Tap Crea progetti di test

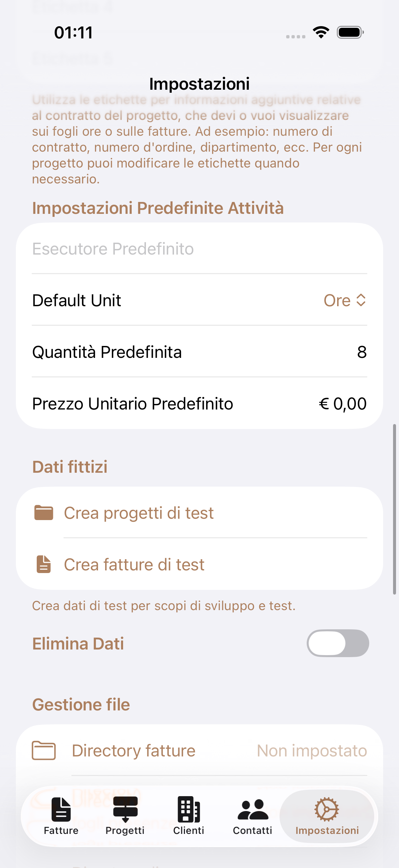coord(139,513)
